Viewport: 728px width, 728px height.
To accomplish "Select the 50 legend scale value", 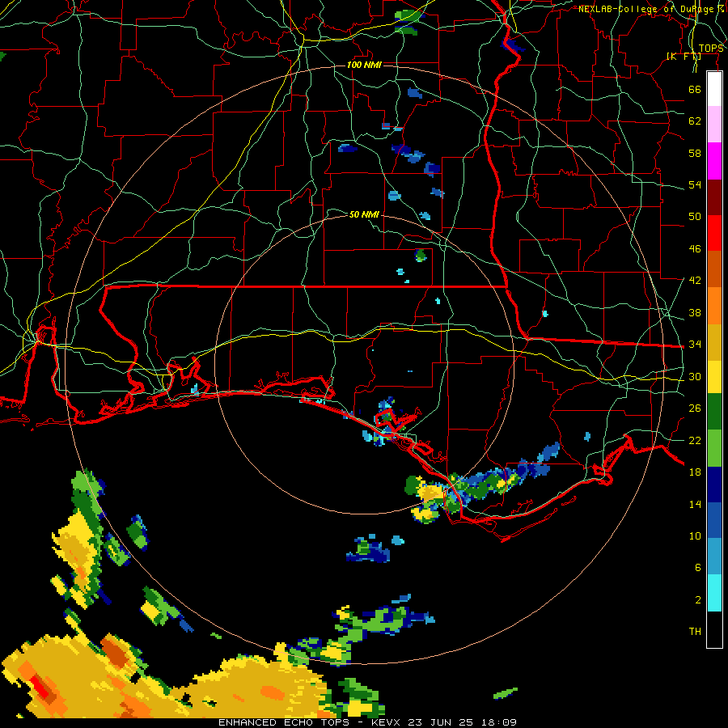I will (695, 217).
